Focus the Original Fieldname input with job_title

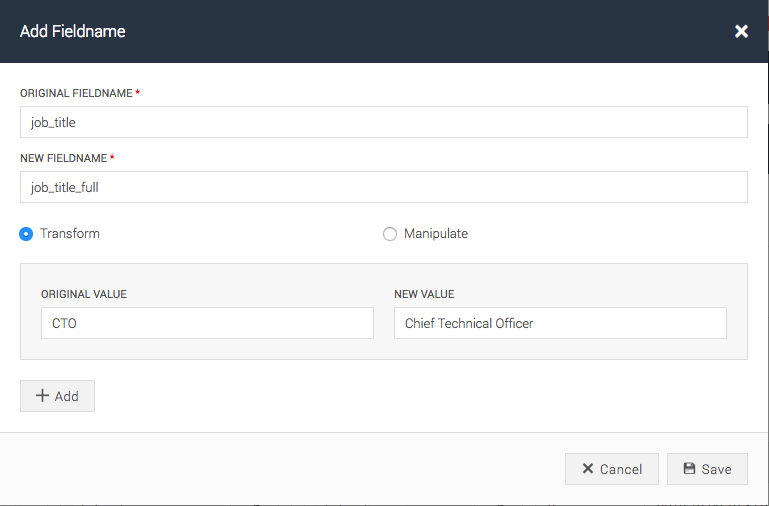(x=383, y=122)
